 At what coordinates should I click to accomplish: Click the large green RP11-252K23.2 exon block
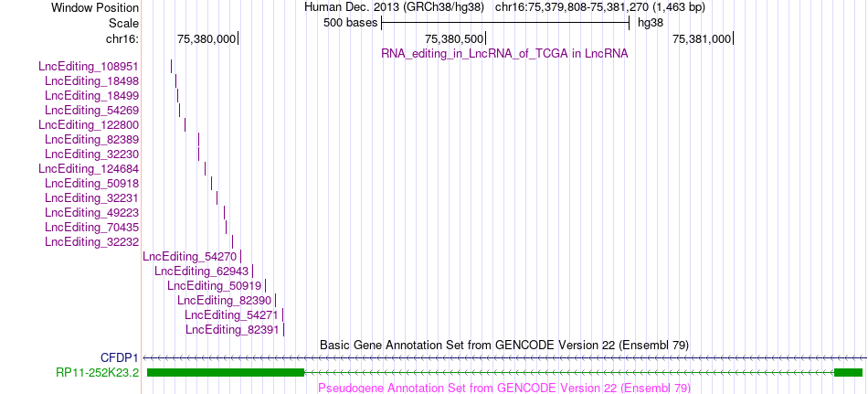226,372
